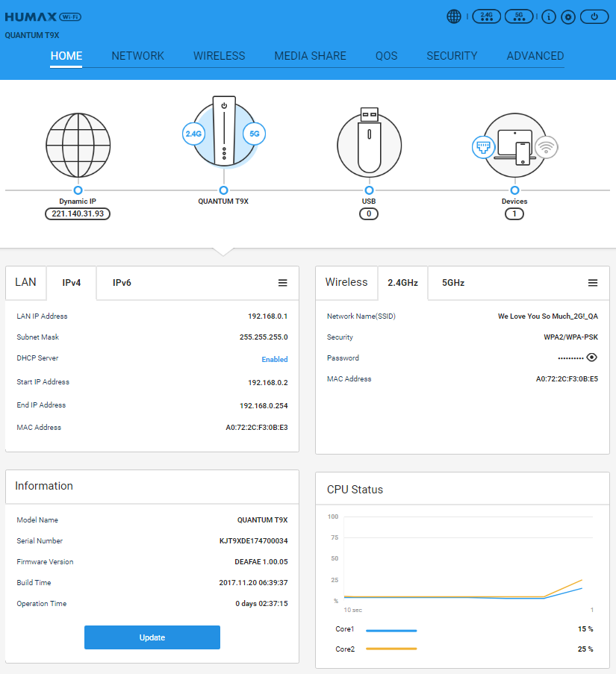Viewport: 616px width, 674px height.
Task: Select the IPv4 tab in LAN panel
Action: click(x=72, y=283)
